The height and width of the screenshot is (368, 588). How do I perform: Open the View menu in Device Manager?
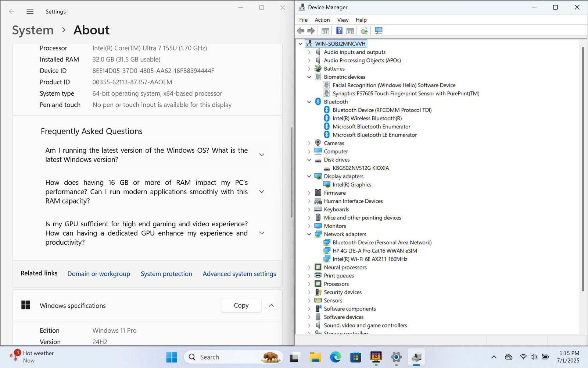click(x=343, y=20)
